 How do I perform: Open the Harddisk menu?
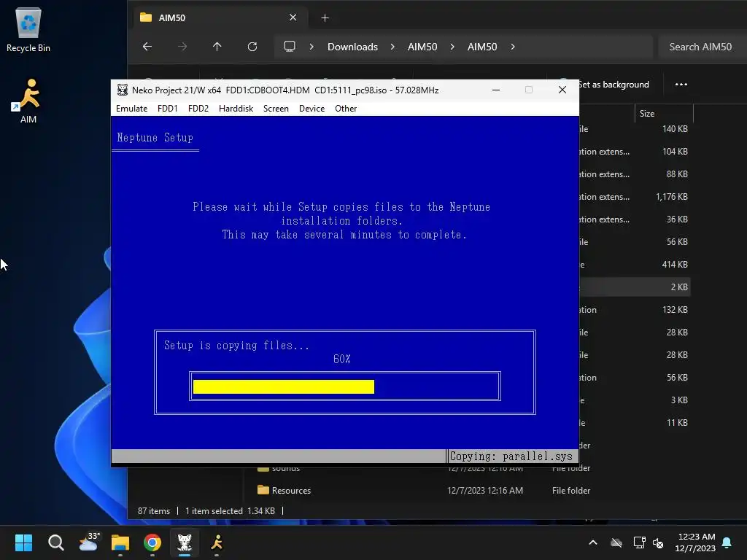click(x=236, y=109)
